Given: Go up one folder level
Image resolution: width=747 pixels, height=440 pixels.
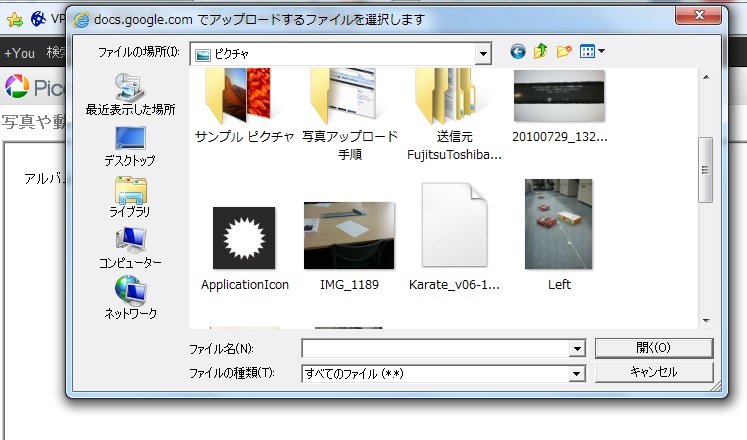Looking at the screenshot, I should tap(541, 51).
